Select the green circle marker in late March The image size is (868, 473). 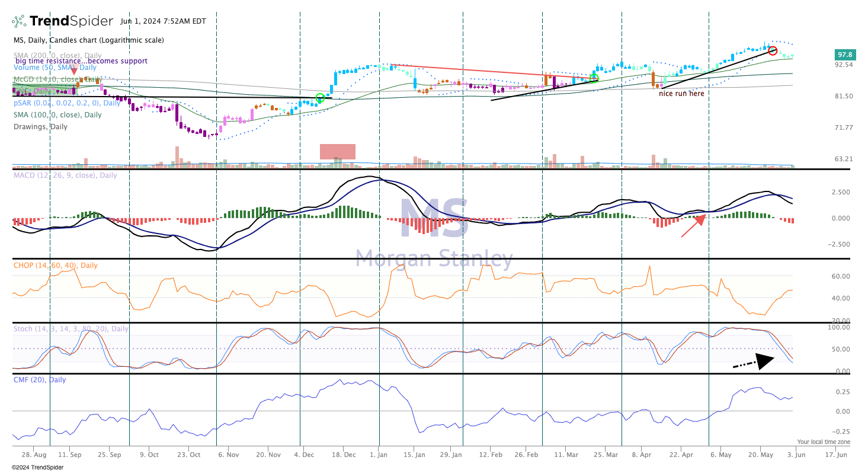[x=594, y=78]
